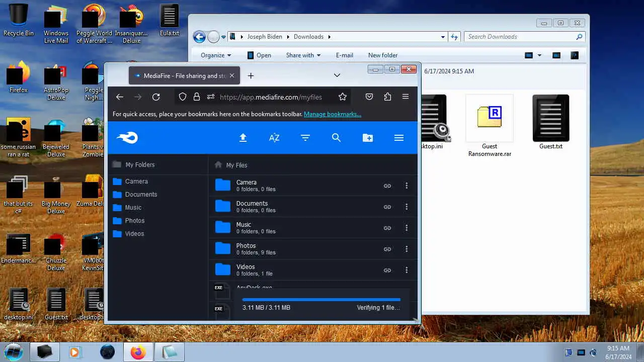
Task: Create new folder with the folder-plus icon
Action: [368, 138]
